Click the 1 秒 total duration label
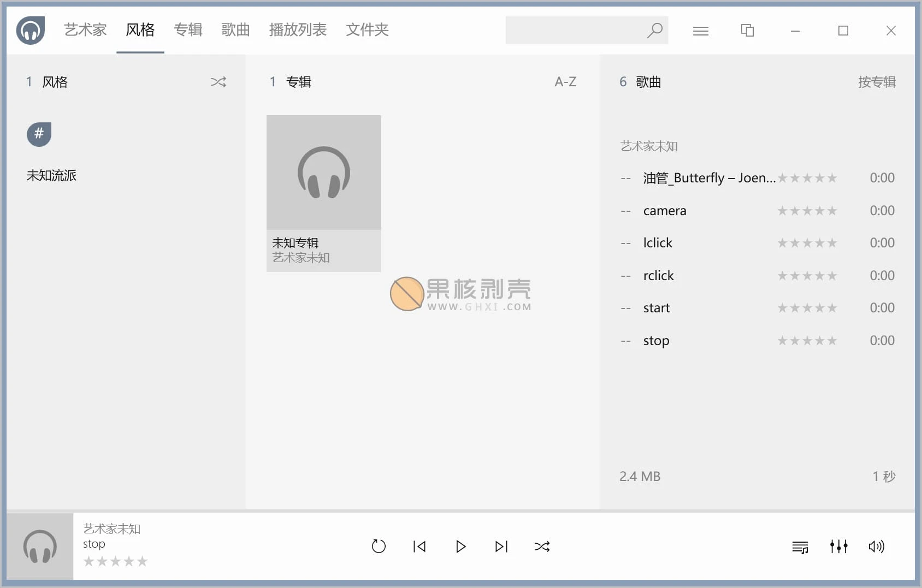Viewport: 922px width, 588px height. [x=884, y=477]
